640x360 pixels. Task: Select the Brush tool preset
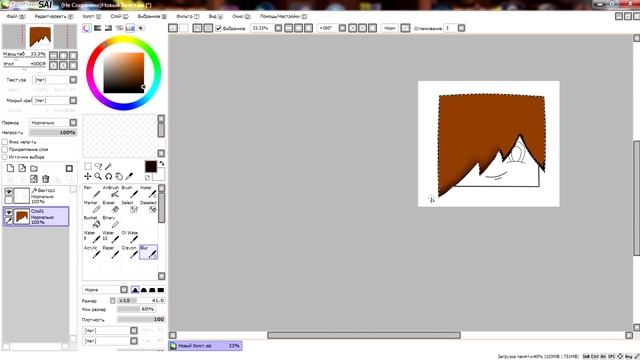pyautogui.click(x=130, y=192)
